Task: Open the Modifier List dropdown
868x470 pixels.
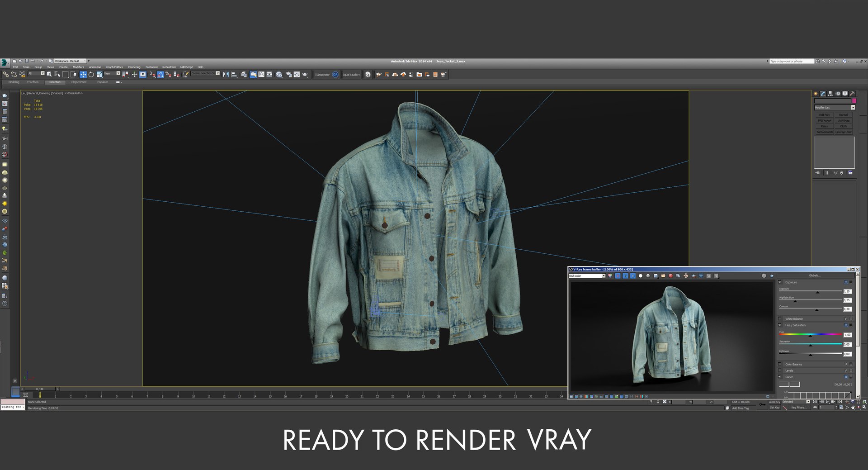Action: tap(835, 108)
